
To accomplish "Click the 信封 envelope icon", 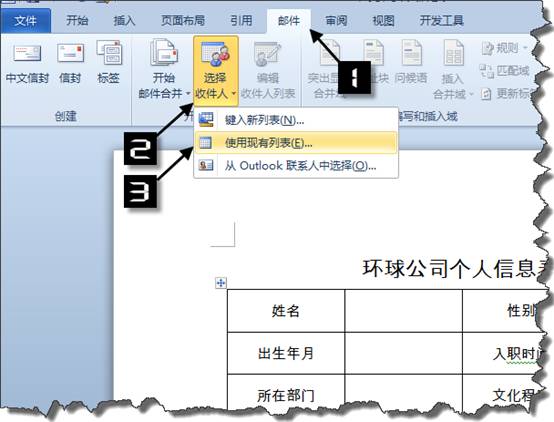I will (70, 53).
